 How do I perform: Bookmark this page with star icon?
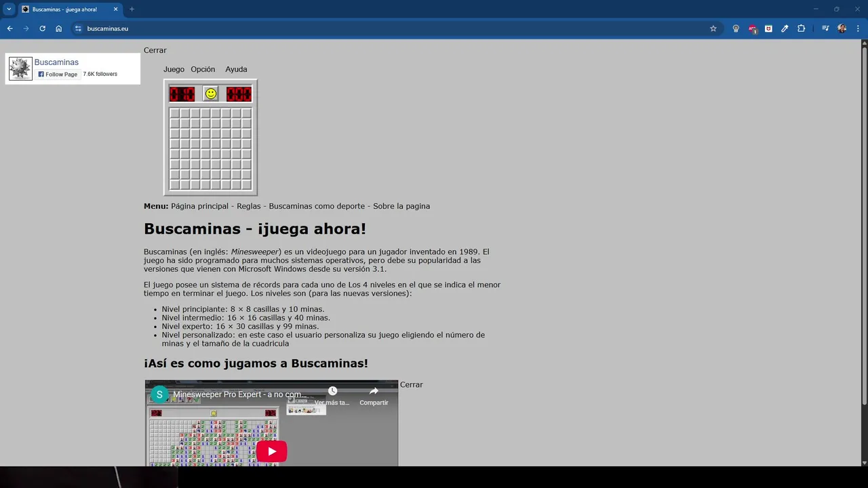713,28
